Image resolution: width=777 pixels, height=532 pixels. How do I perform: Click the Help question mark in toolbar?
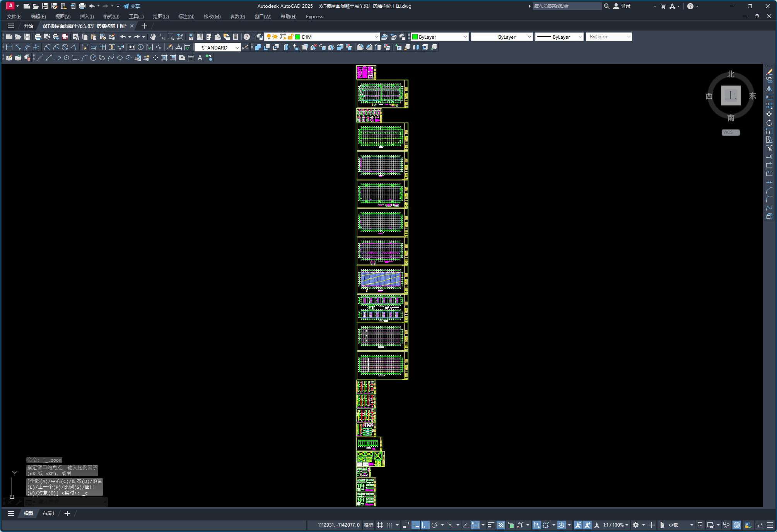click(246, 37)
